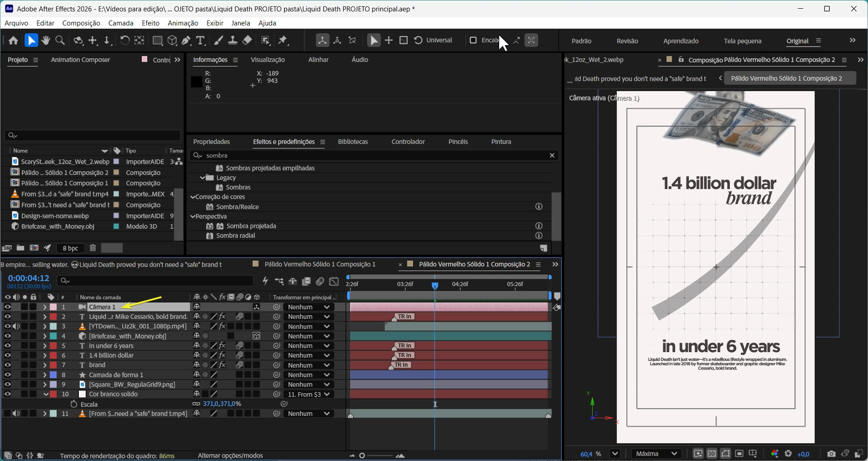Hide the Câmera 1 layer
This screenshot has height=461, width=868.
coord(7,307)
